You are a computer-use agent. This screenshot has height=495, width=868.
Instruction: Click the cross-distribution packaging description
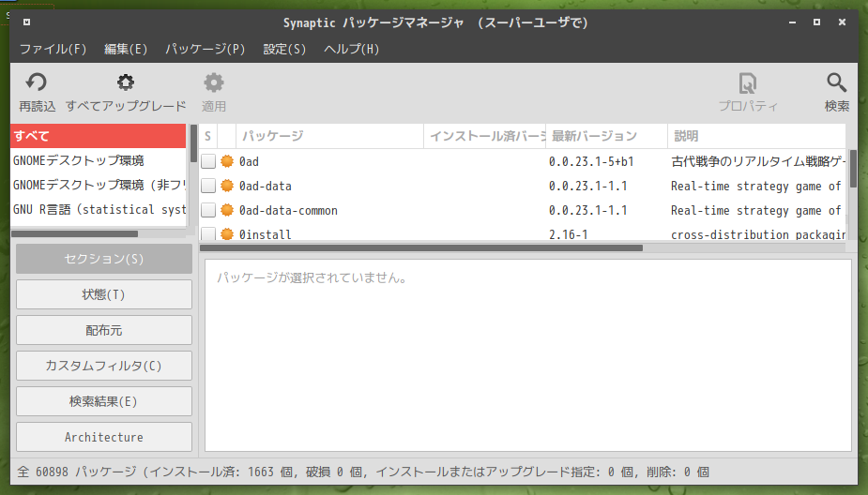point(758,234)
